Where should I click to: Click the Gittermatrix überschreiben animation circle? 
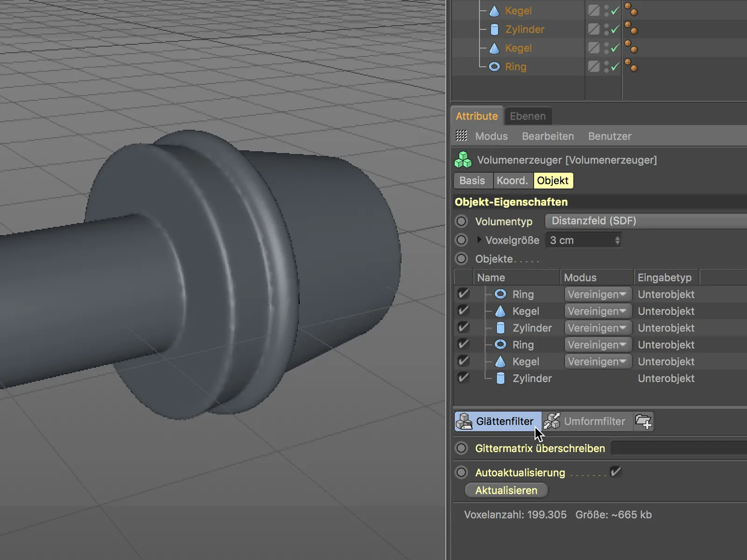tap(461, 448)
